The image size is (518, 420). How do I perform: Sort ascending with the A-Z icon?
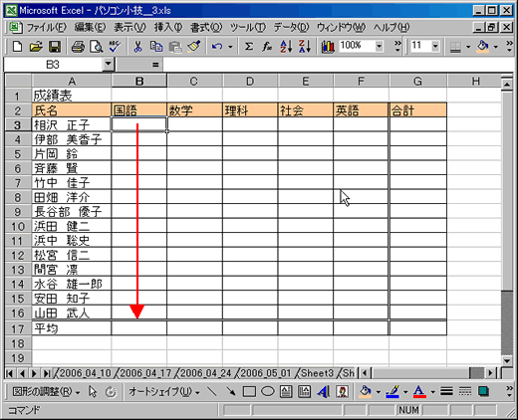pyautogui.click(x=286, y=47)
